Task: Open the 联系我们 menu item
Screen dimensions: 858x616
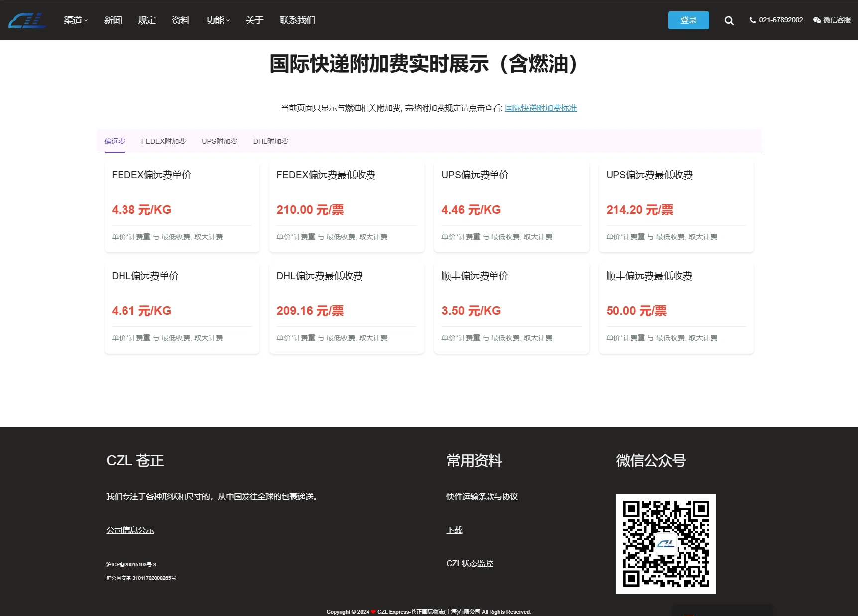Action: (x=297, y=20)
